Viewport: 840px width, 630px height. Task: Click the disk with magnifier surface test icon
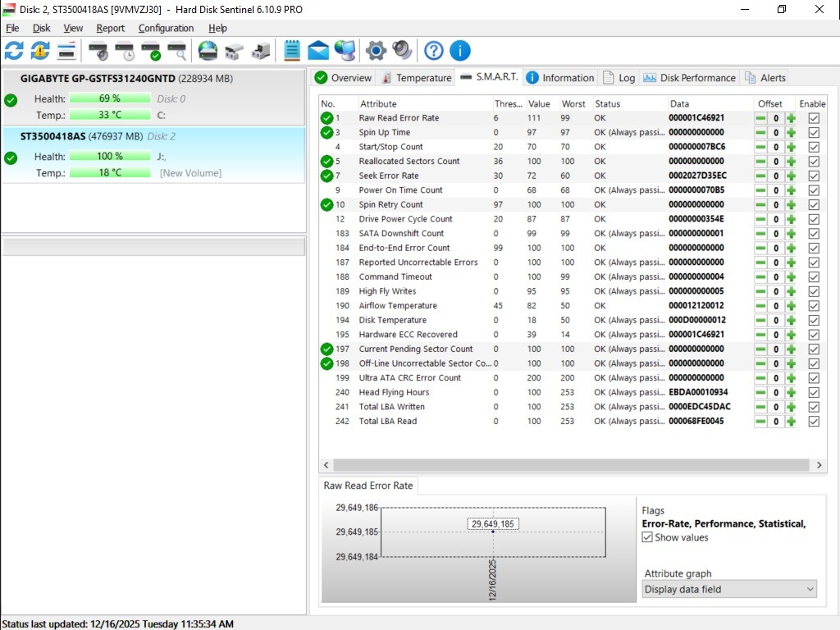click(177, 51)
